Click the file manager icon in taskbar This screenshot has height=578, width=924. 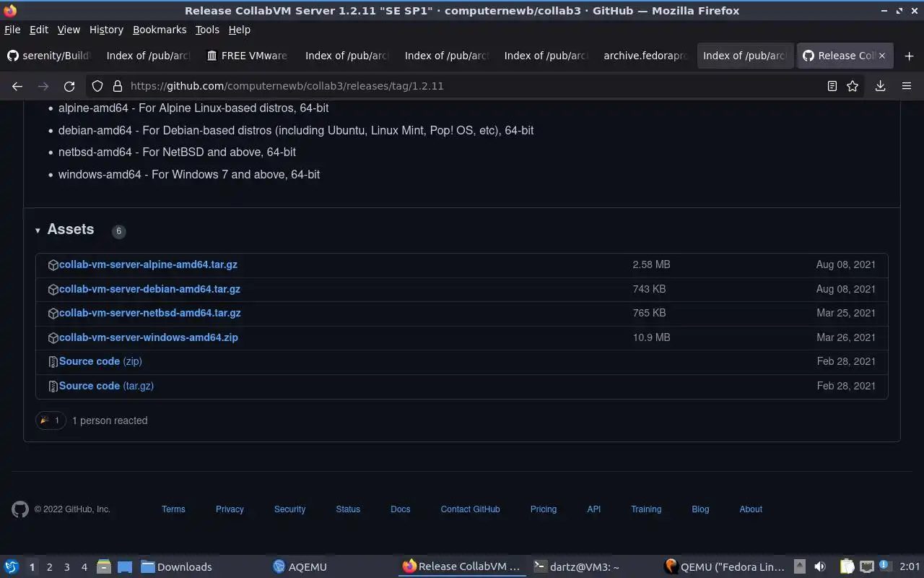(103, 567)
